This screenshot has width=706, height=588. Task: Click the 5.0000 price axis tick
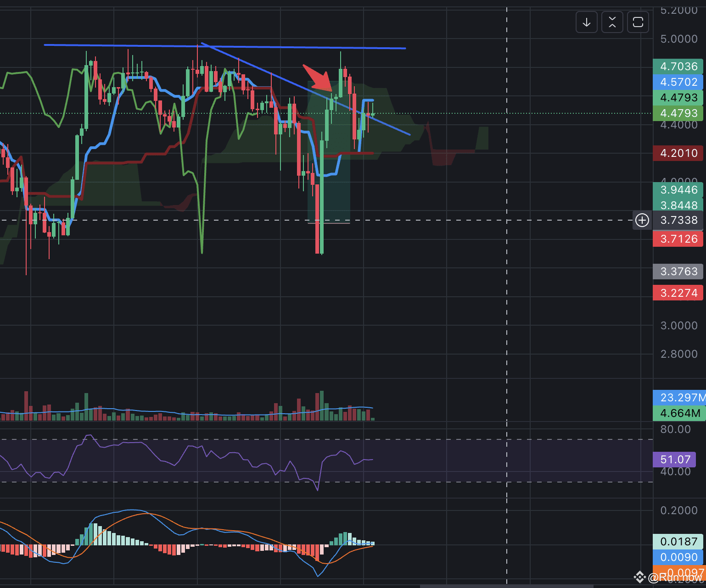[679, 39]
